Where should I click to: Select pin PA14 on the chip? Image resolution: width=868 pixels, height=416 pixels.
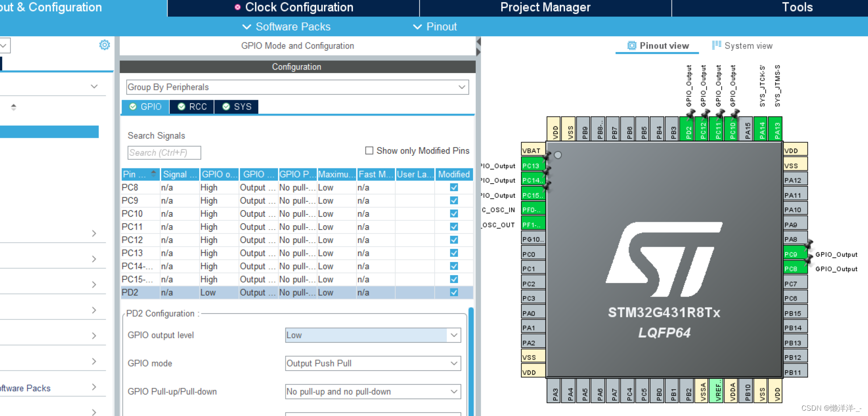click(x=762, y=129)
